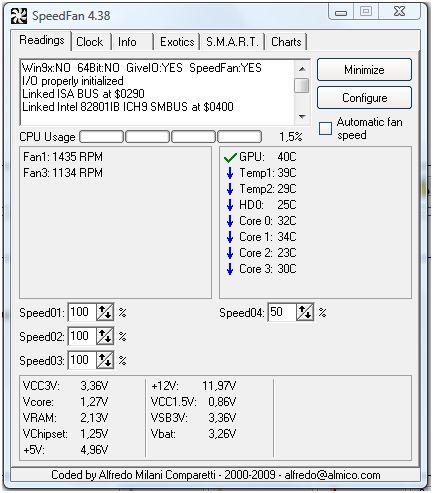Click the SpeedFan app icon in title bar
Screen dimensions: 433x493
[18, 15]
